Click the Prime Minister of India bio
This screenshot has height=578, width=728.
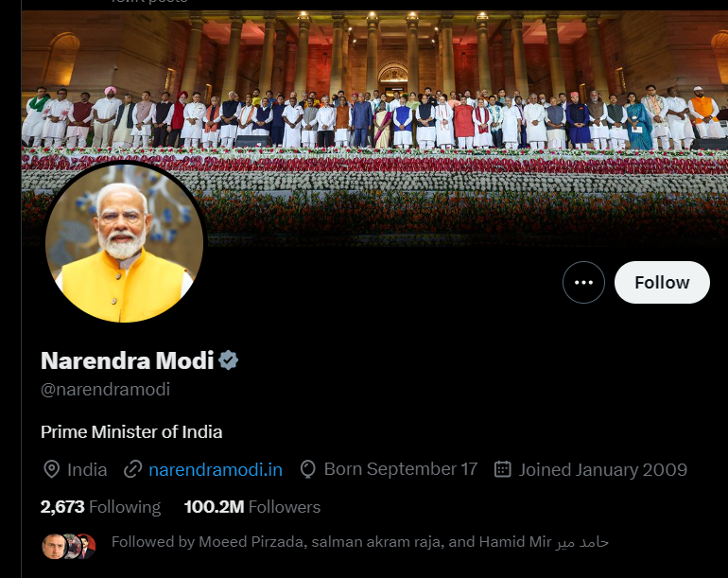click(x=131, y=432)
